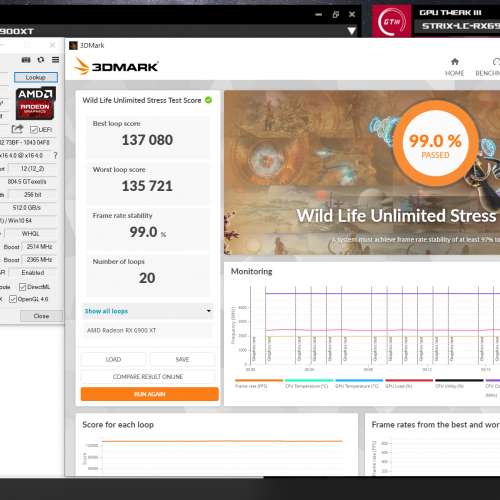Minimize the top dark window
Screen dimensions: 500x500
[x=319, y=14]
